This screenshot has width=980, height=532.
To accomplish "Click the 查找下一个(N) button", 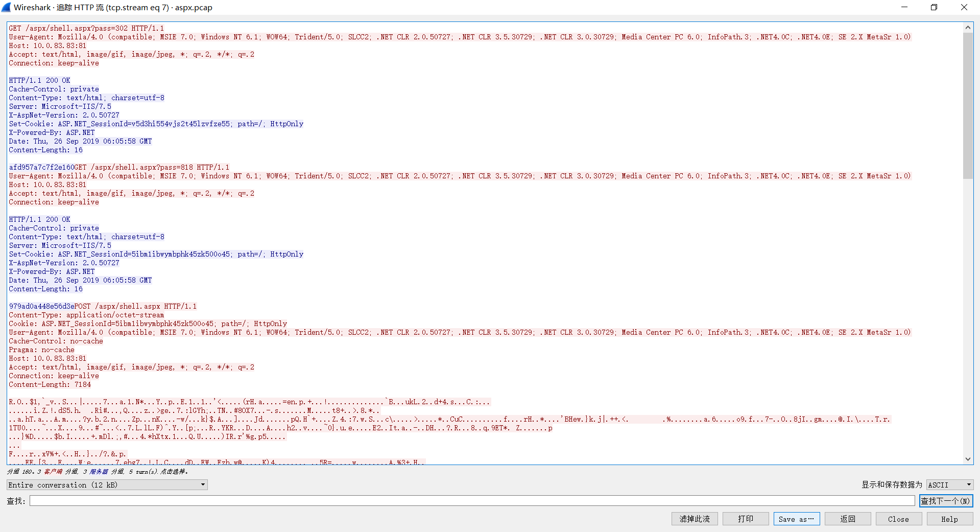I will [x=946, y=501].
